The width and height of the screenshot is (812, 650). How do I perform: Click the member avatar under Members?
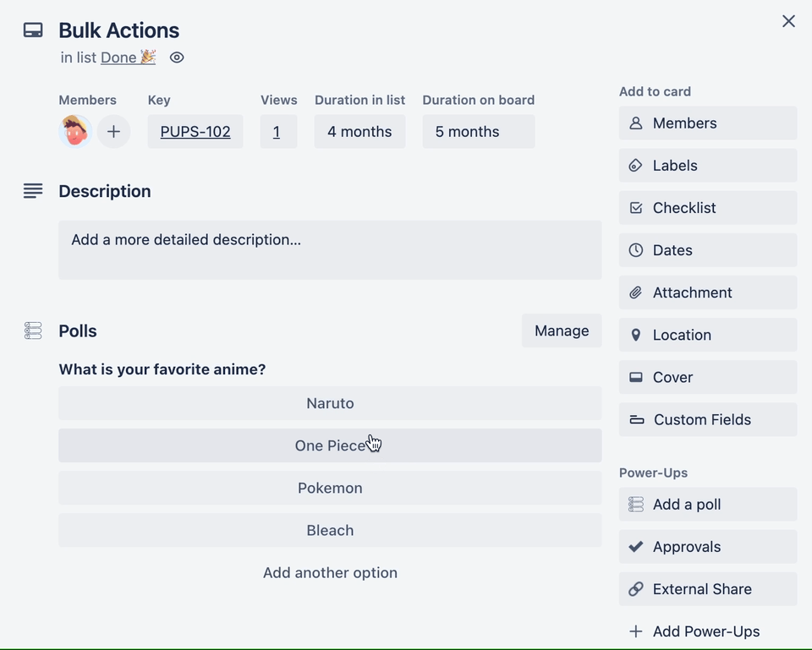(75, 132)
